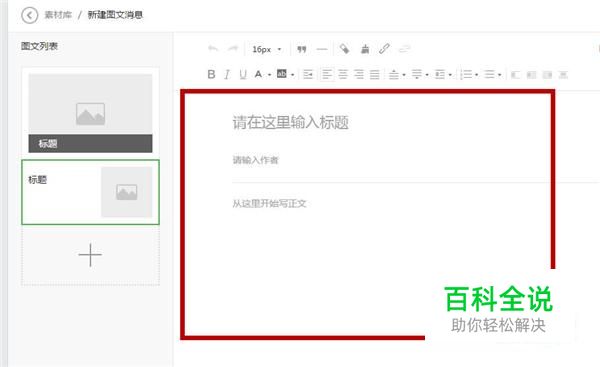The height and width of the screenshot is (367, 600).
Task: Expand the space-after-paragraph arrow
Action: [x=427, y=75]
